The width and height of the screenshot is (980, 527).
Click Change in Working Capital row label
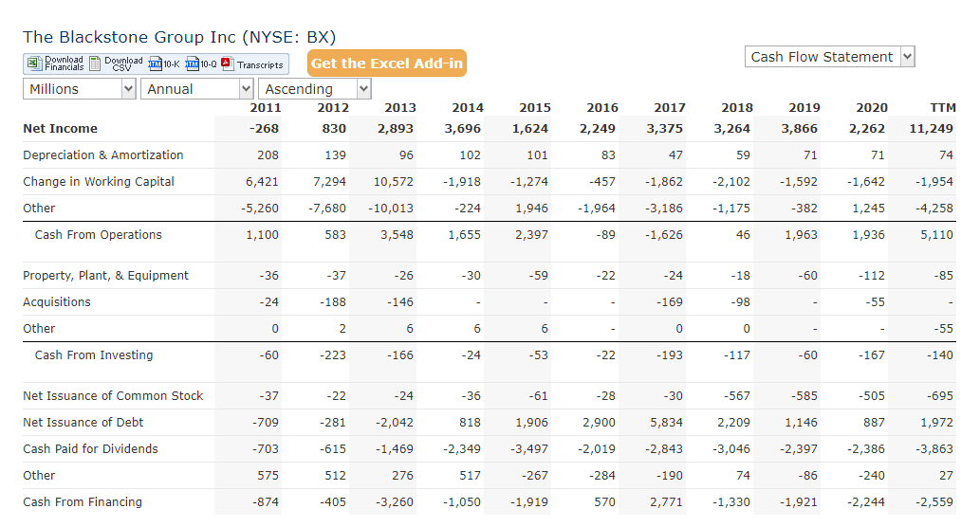click(x=98, y=182)
